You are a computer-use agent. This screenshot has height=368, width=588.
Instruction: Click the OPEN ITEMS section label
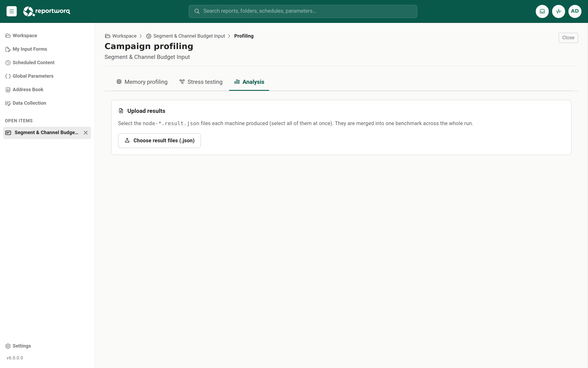(19, 121)
